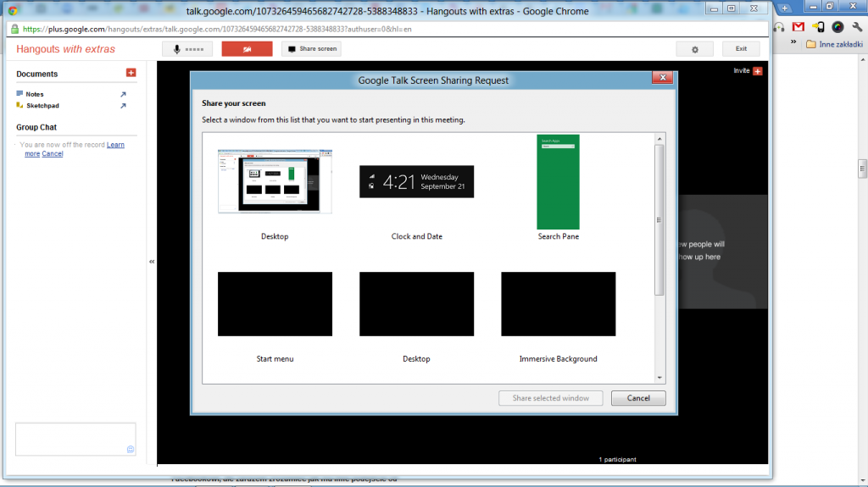Click the window list scrollbar thumb

(x=659, y=219)
